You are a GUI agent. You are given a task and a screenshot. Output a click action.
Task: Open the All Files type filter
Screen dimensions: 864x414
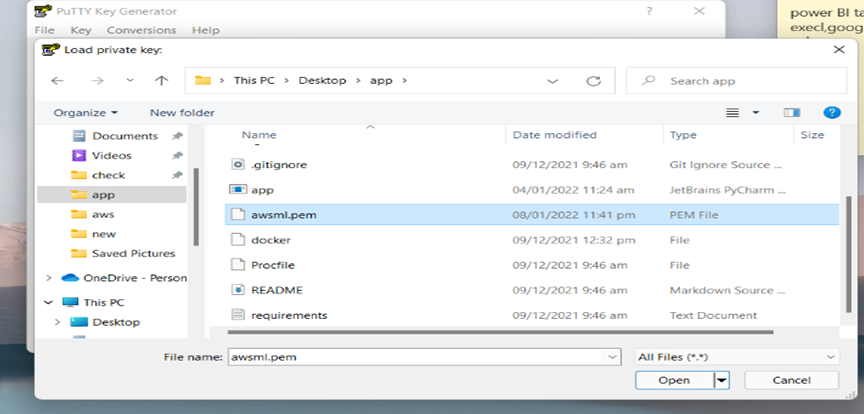coord(737,357)
